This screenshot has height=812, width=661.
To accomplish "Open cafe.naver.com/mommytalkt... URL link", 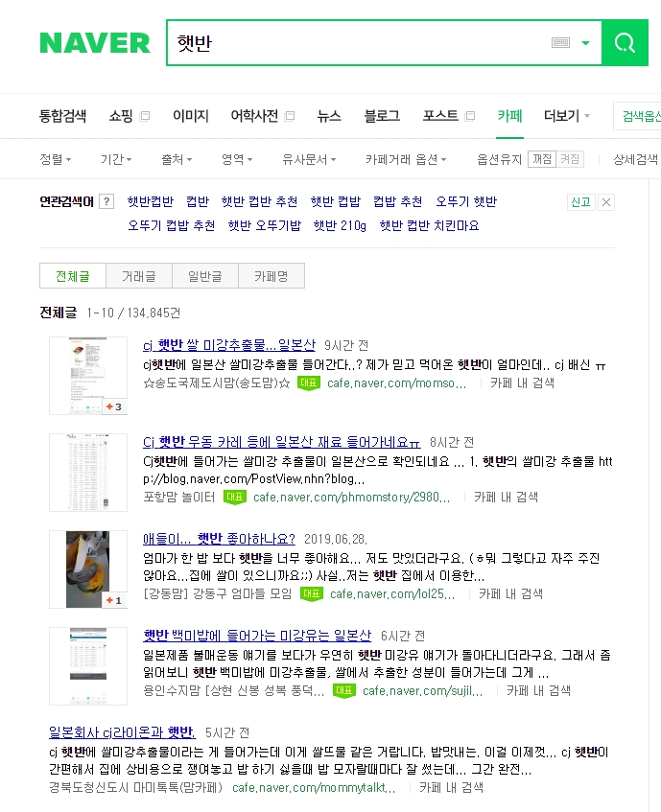I will [314, 788].
